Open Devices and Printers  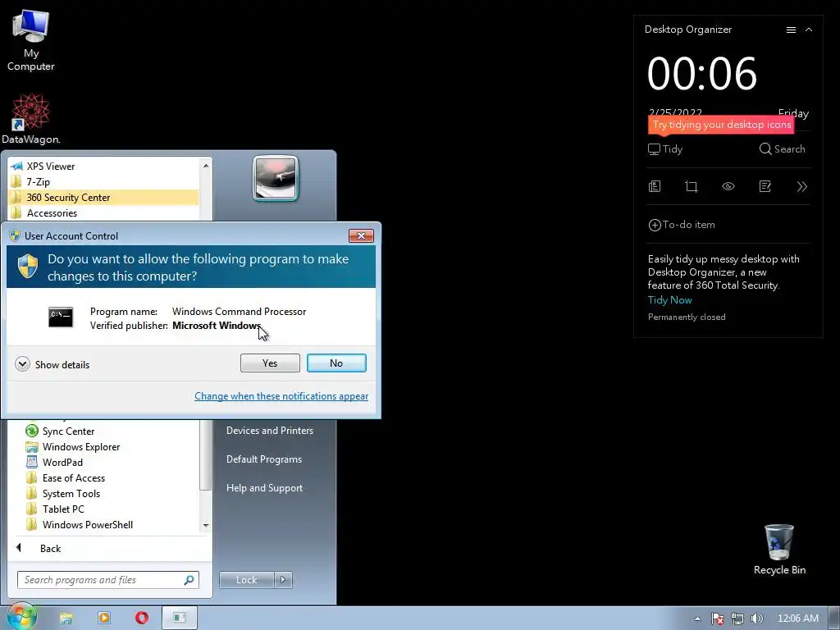pos(269,430)
